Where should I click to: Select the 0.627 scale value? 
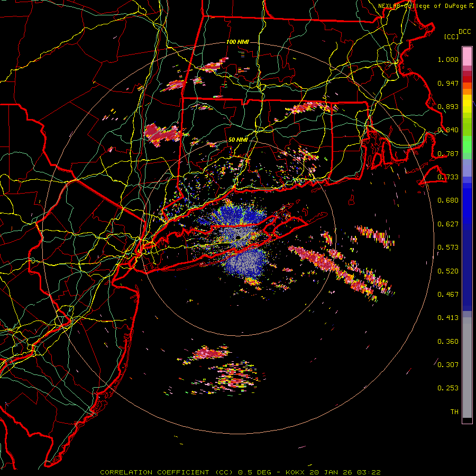[448, 224]
